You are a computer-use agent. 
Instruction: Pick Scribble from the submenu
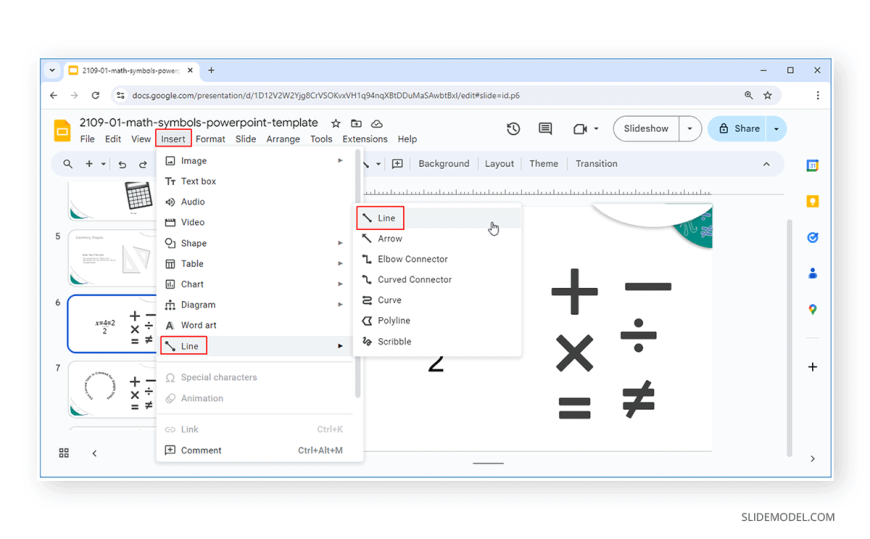[437, 341]
